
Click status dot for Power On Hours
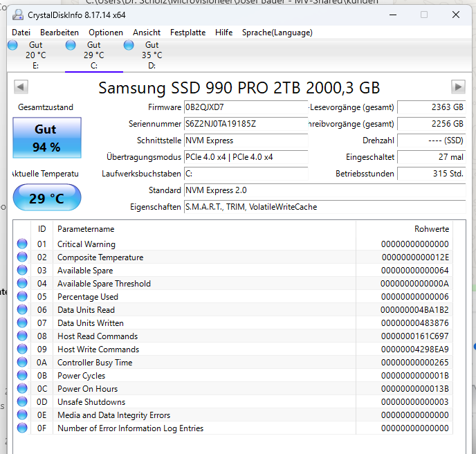pos(22,388)
